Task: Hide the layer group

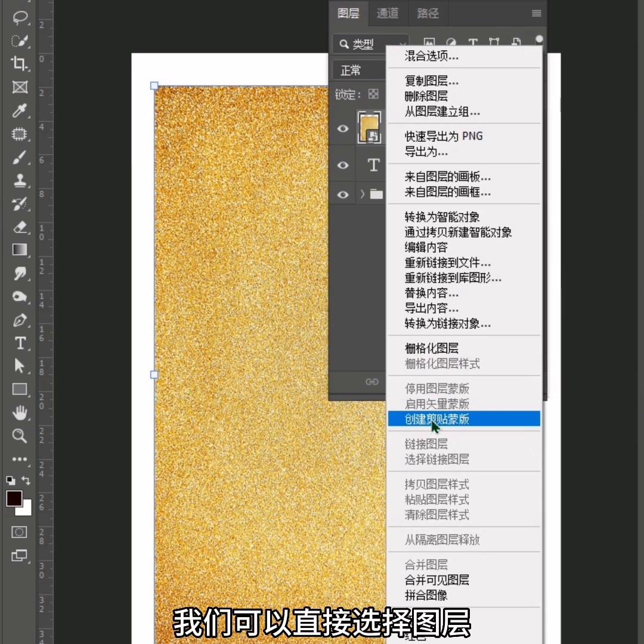Action: pyautogui.click(x=342, y=194)
